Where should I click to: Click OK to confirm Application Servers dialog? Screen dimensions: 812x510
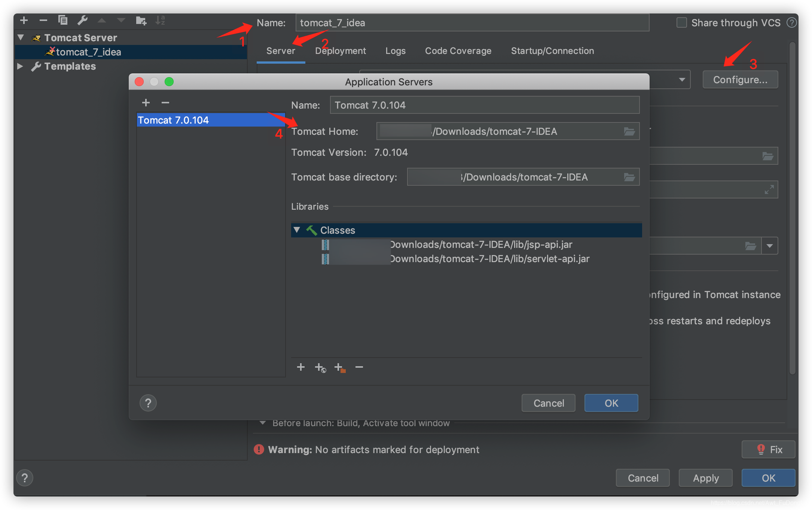coord(611,403)
